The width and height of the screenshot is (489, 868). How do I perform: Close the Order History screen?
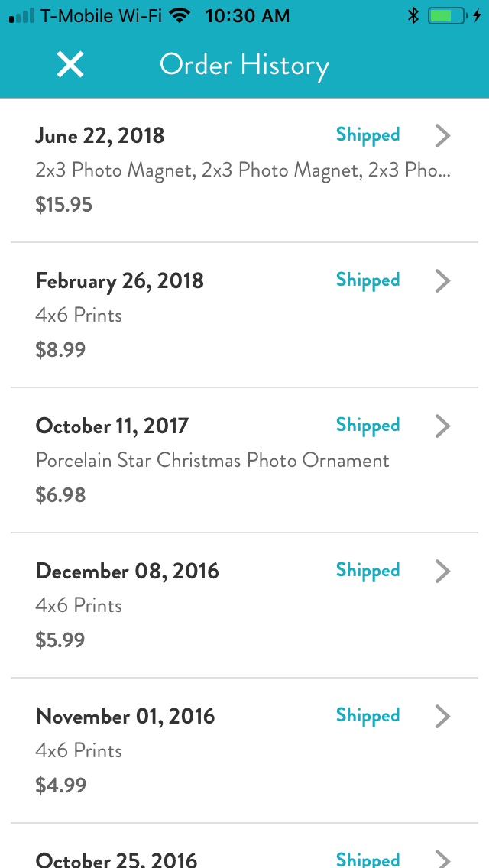(70, 64)
